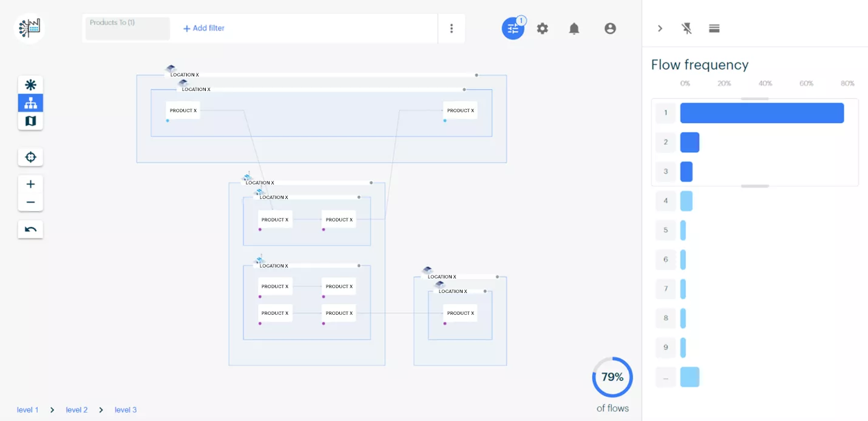This screenshot has width=868, height=421.
Task: Click the recenter target crosshair icon
Action: point(30,157)
